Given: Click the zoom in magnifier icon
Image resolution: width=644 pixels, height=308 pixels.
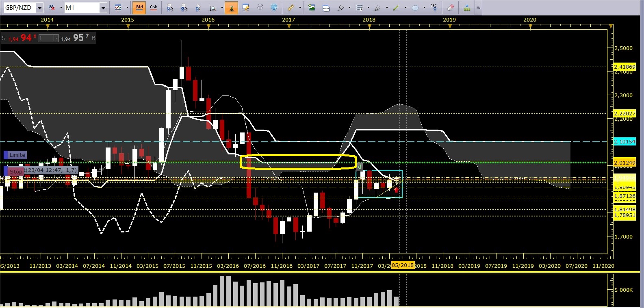Looking at the screenshot, I should [x=170, y=8].
